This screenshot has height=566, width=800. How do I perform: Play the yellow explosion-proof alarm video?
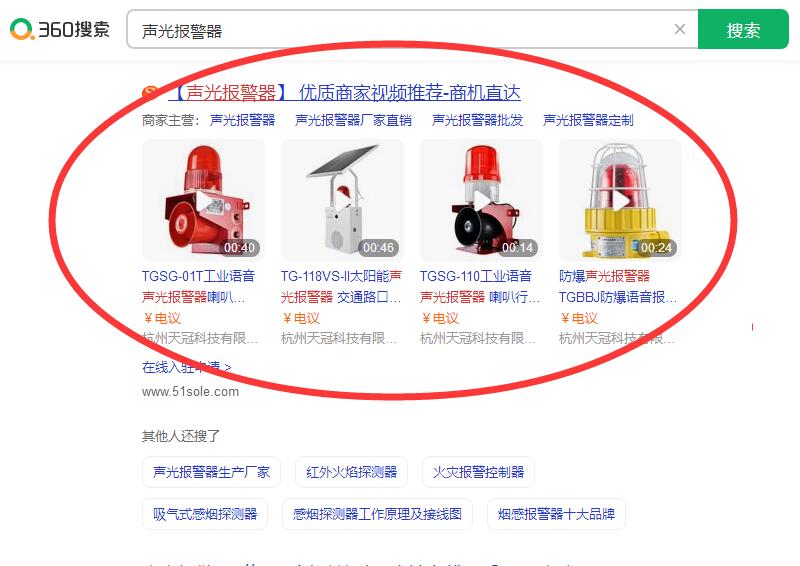point(620,201)
